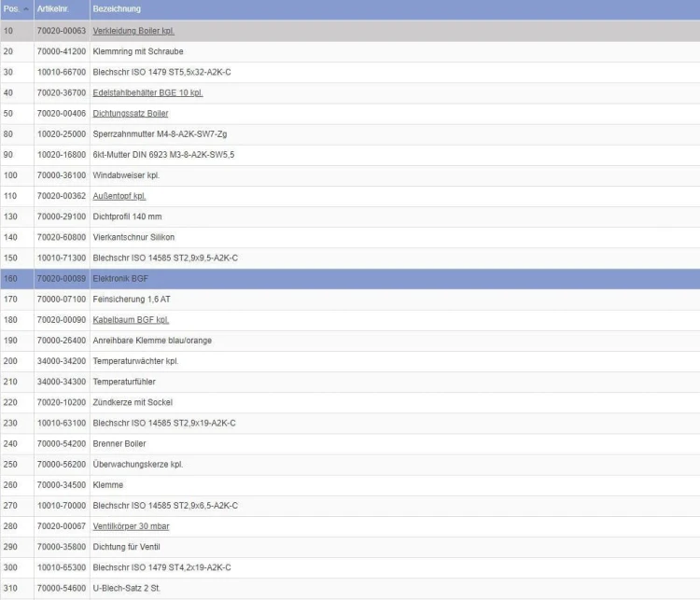
Task: Click article number 70020-00090
Action: pyautogui.click(x=62, y=320)
